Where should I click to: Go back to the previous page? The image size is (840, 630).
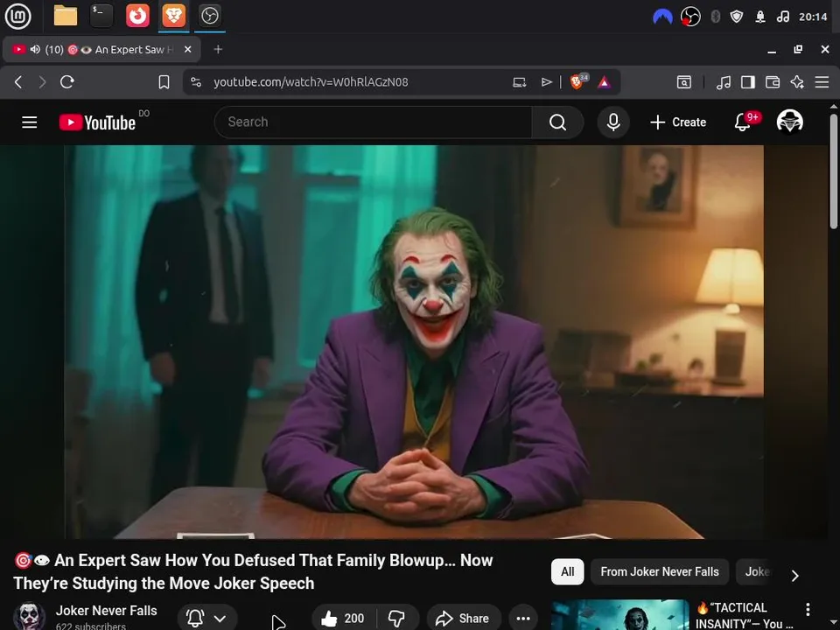point(18,82)
